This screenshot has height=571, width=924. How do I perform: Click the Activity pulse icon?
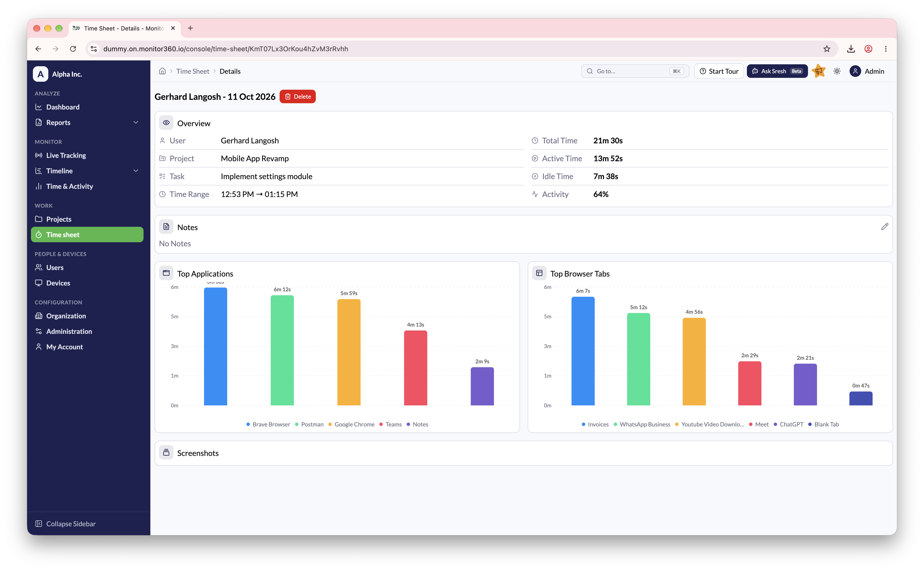(535, 194)
